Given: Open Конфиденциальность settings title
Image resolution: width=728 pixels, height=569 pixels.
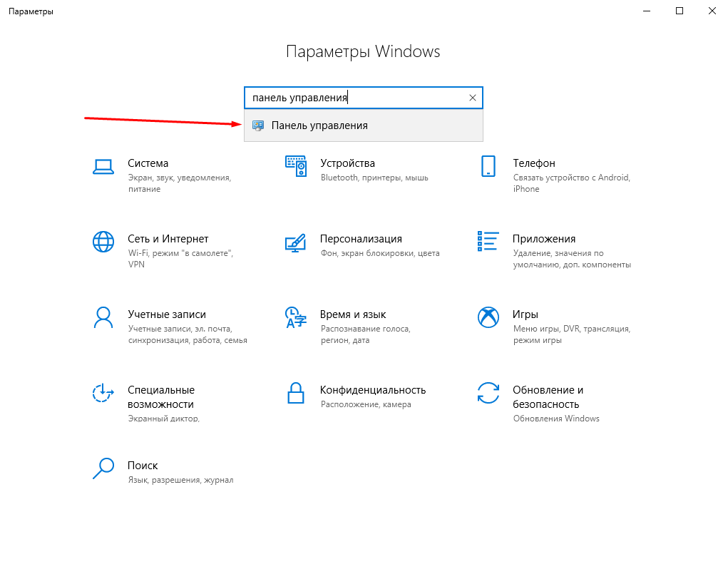Looking at the screenshot, I should pyautogui.click(x=373, y=390).
